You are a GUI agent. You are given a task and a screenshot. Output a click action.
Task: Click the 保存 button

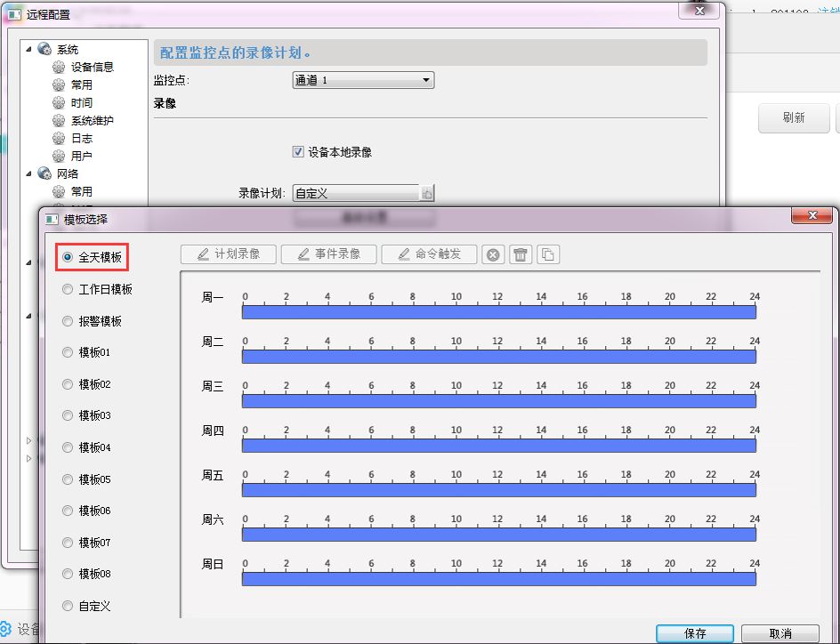(695, 633)
